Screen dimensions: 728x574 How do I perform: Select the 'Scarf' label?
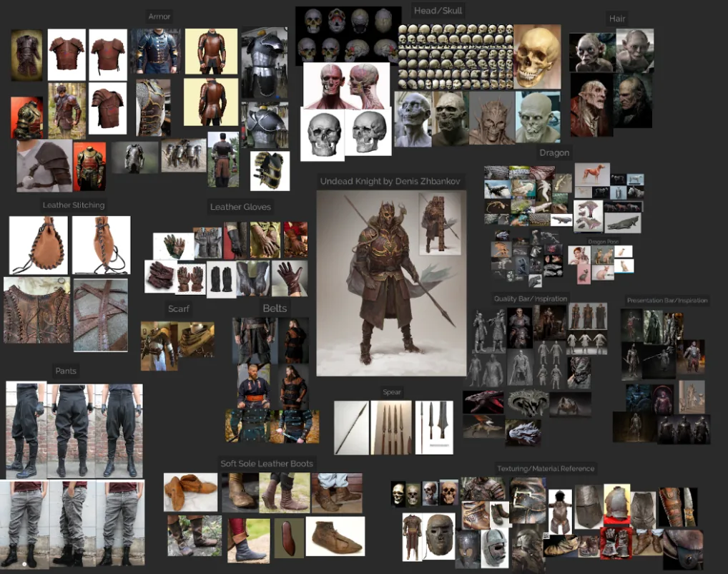coord(178,308)
